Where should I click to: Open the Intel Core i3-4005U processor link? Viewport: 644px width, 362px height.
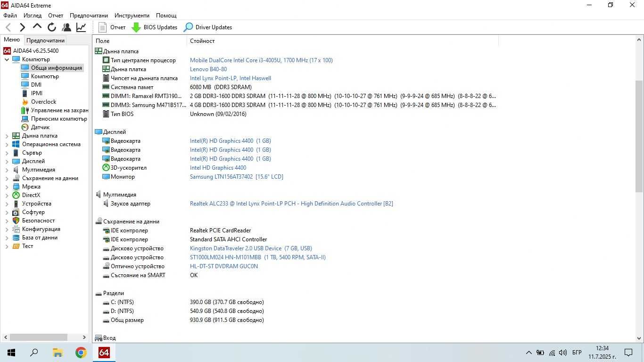pos(261,60)
